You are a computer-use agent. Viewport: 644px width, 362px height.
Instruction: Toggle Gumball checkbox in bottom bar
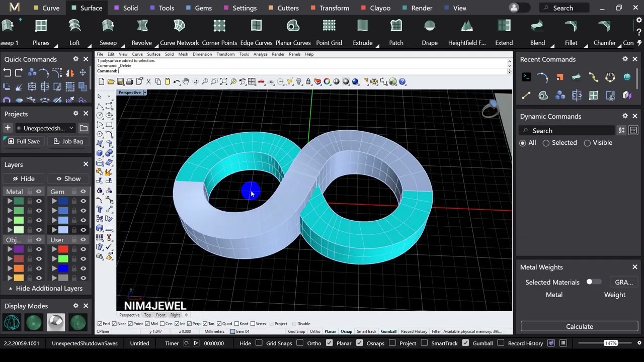[x=465, y=343]
